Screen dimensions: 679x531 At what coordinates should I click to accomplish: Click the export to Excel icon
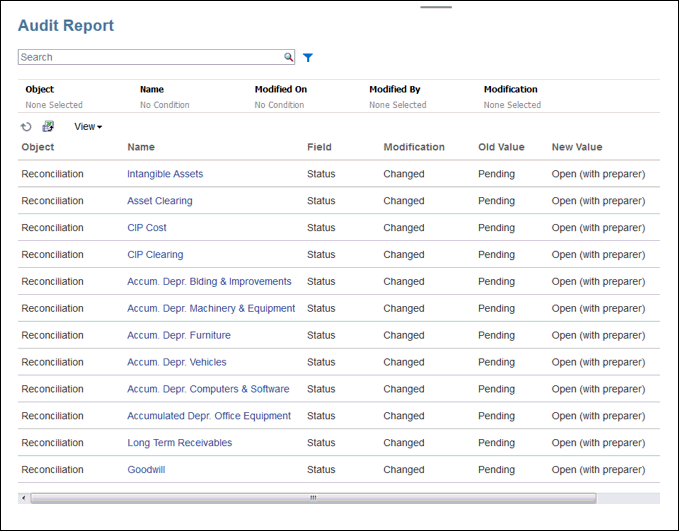[48, 127]
